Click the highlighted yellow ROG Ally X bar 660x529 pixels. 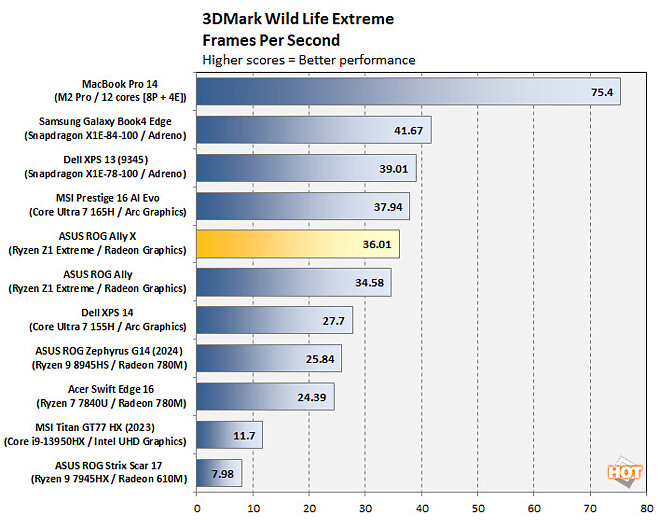[x=298, y=244]
